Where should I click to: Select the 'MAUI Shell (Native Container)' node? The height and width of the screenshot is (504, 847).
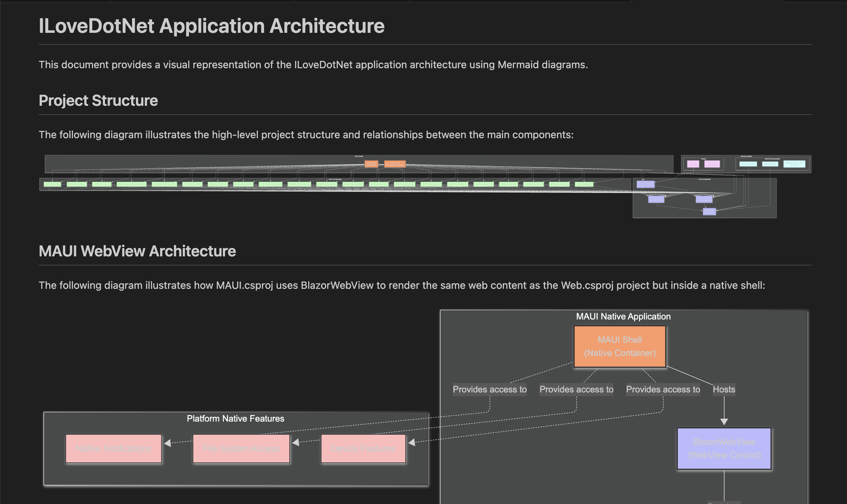click(x=620, y=346)
